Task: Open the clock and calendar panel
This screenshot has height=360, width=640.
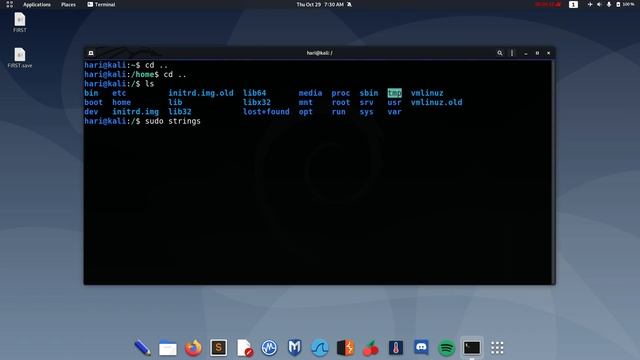Action: click(x=320, y=4)
